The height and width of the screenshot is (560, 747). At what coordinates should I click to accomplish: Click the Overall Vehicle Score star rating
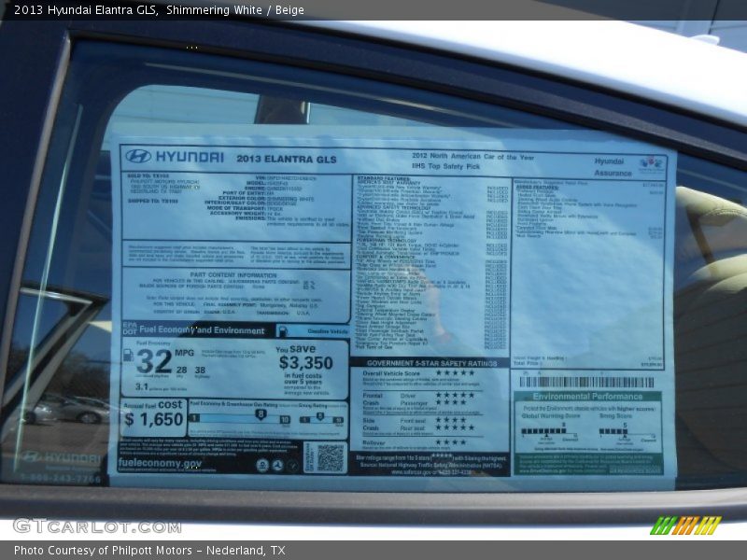[455, 373]
